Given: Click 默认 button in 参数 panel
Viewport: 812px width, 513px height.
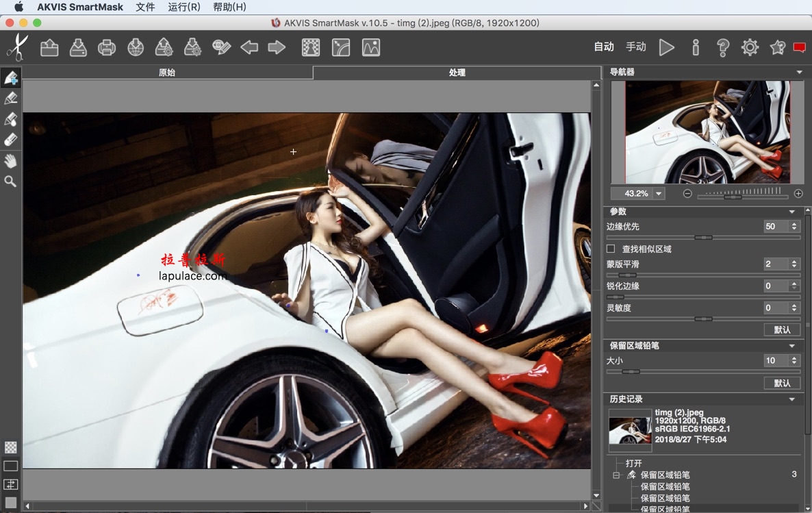Looking at the screenshot, I should coord(781,329).
